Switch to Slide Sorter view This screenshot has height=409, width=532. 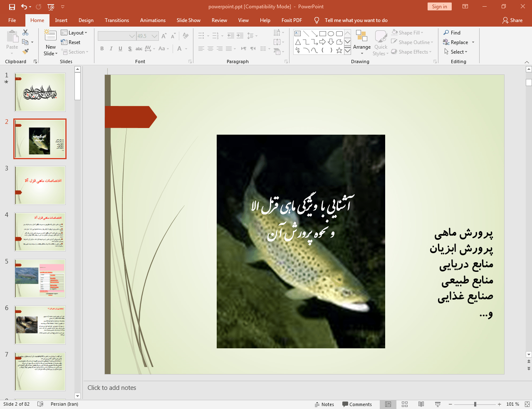click(405, 404)
